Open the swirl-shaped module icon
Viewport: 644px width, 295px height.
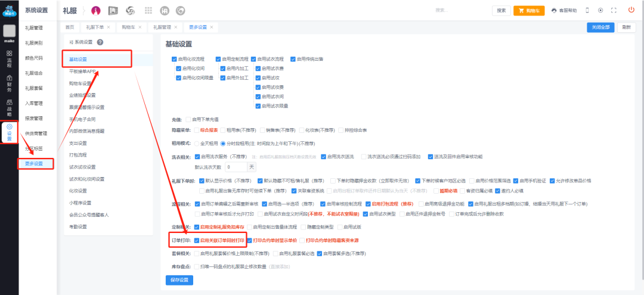coord(130,11)
